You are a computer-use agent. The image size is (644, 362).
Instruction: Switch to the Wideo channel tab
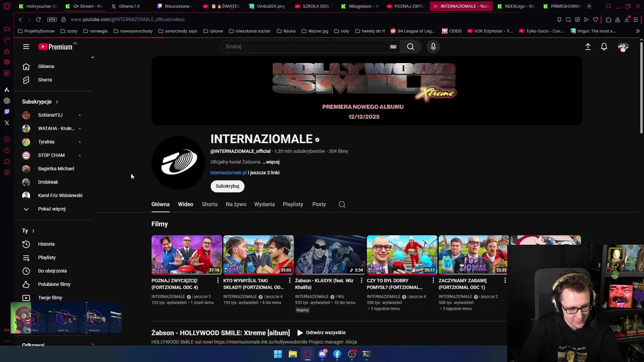click(x=186, y=205)
